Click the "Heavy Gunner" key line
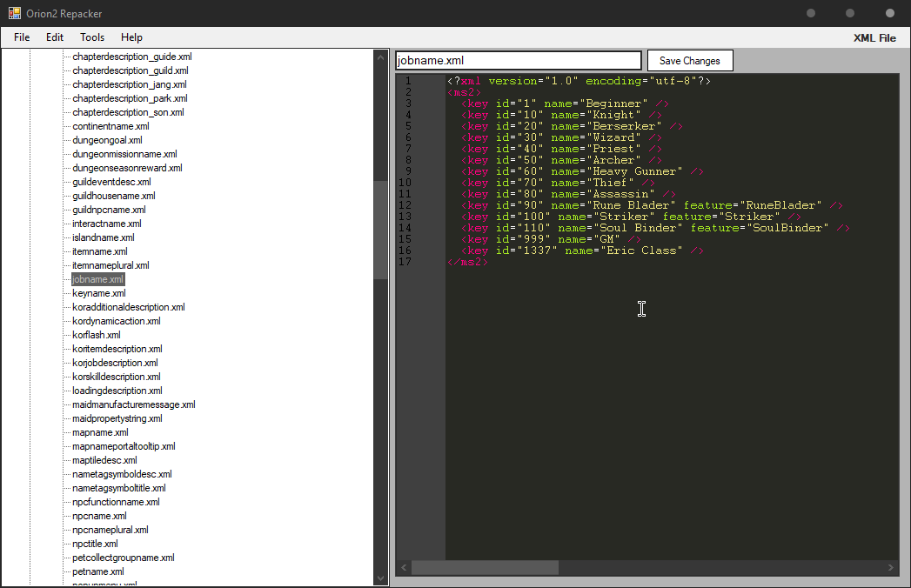The height and width of the screenshot is (588, 911). (583, 171)
